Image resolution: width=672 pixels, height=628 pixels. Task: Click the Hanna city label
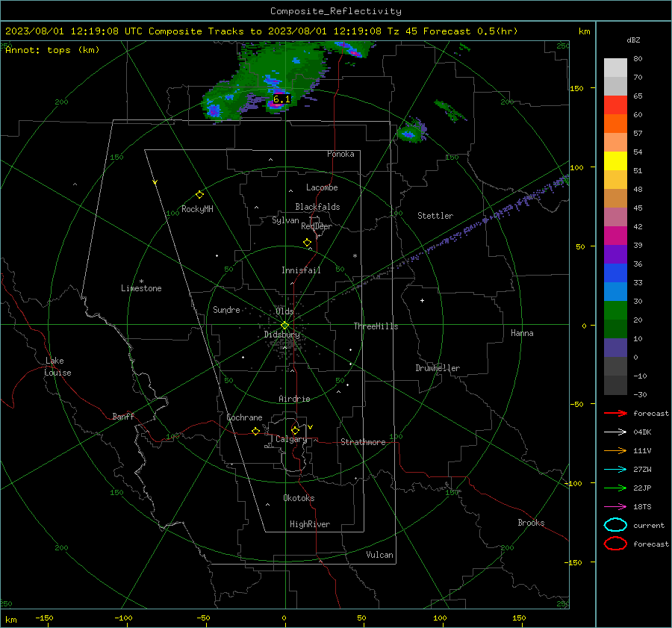point(522,333)
